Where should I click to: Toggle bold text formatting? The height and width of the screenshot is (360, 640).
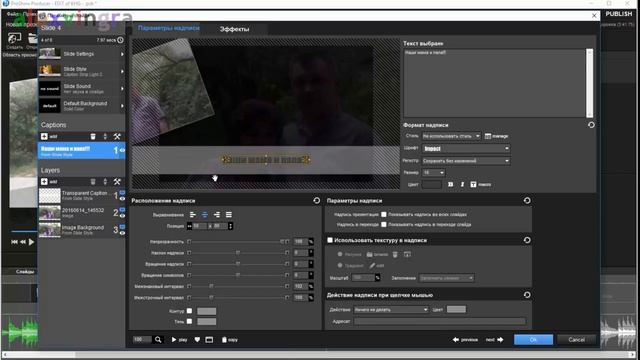[x=450, y=184]
